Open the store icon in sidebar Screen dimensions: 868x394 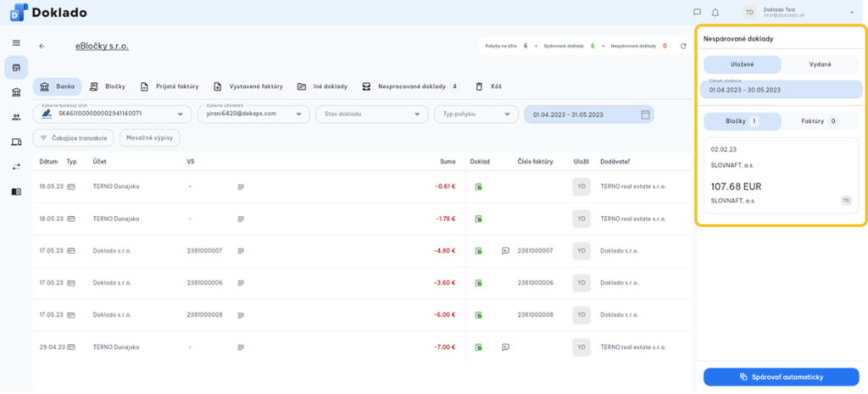[16, 68]
